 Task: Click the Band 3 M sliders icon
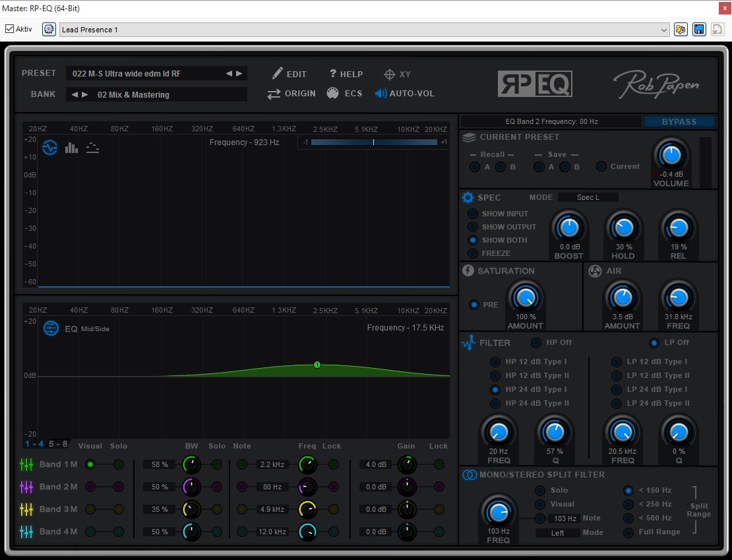click(x=26, y=509)
